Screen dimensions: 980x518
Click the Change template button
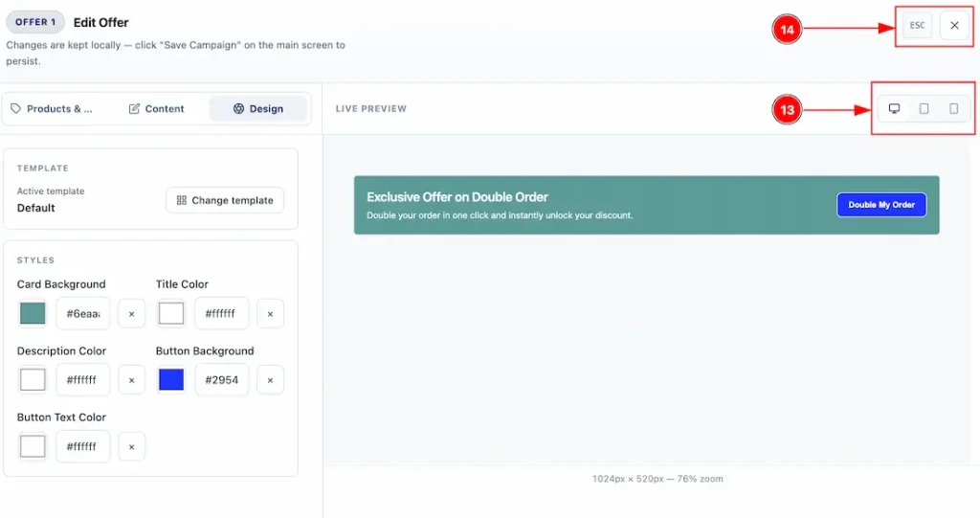[225, 200]
